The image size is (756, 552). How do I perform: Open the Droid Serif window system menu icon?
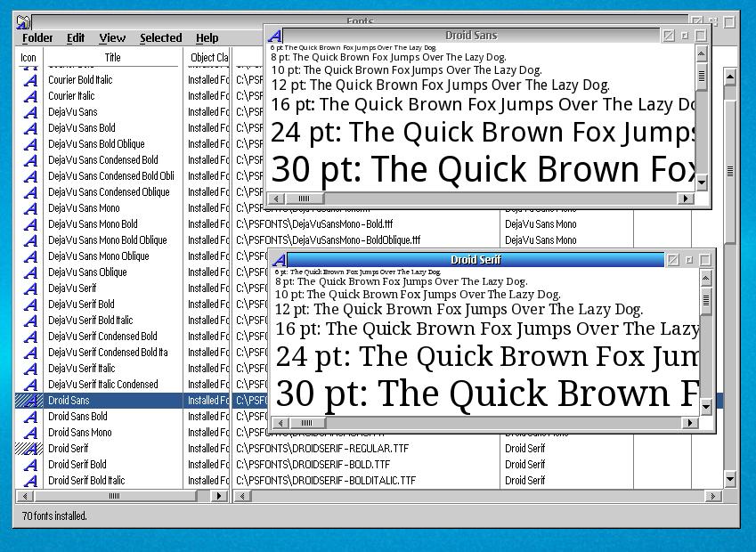(279, 260)
